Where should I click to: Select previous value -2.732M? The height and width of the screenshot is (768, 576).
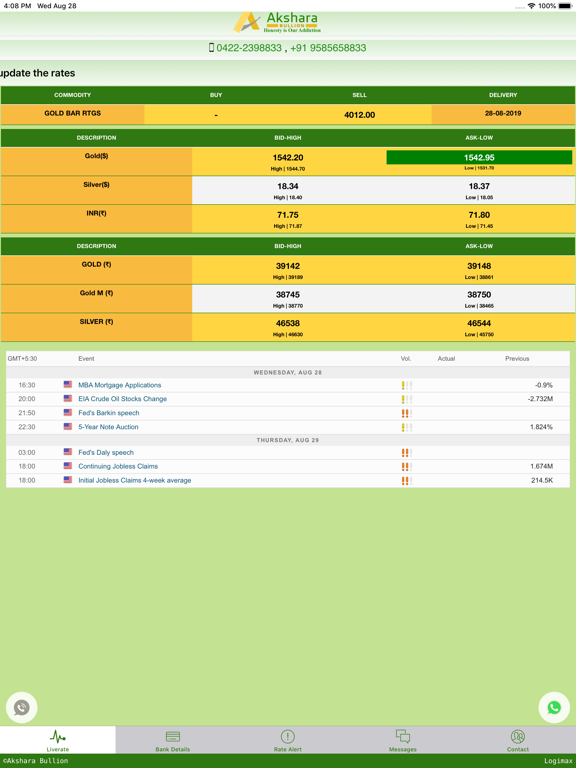[x=540, y=399]
